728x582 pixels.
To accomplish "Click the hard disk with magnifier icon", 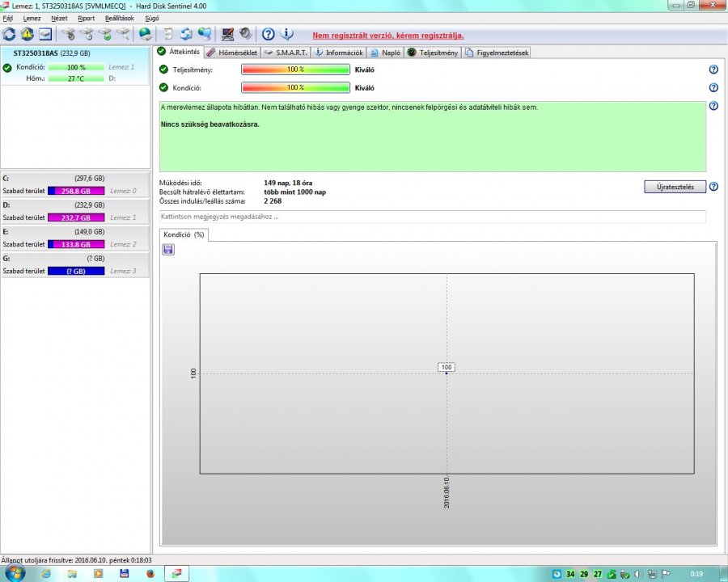I will tap(123, 34).
